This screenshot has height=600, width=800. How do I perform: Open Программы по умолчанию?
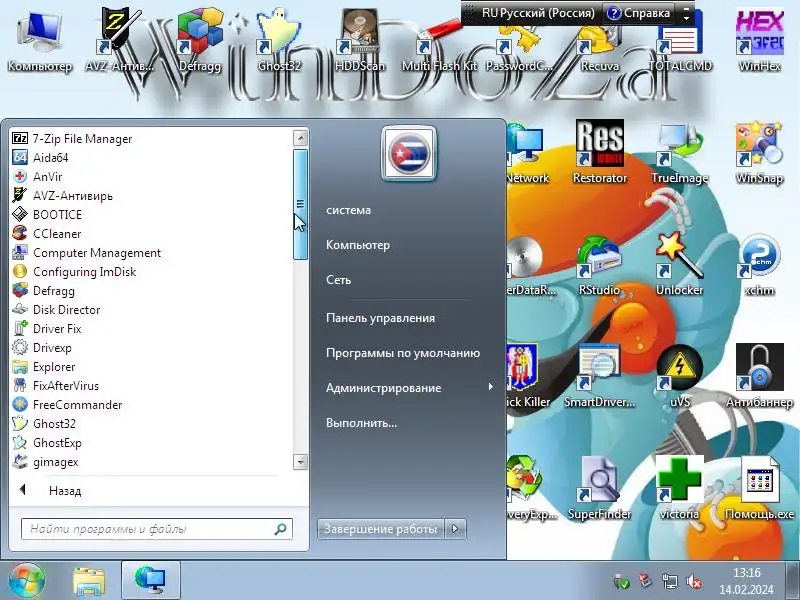403,353
